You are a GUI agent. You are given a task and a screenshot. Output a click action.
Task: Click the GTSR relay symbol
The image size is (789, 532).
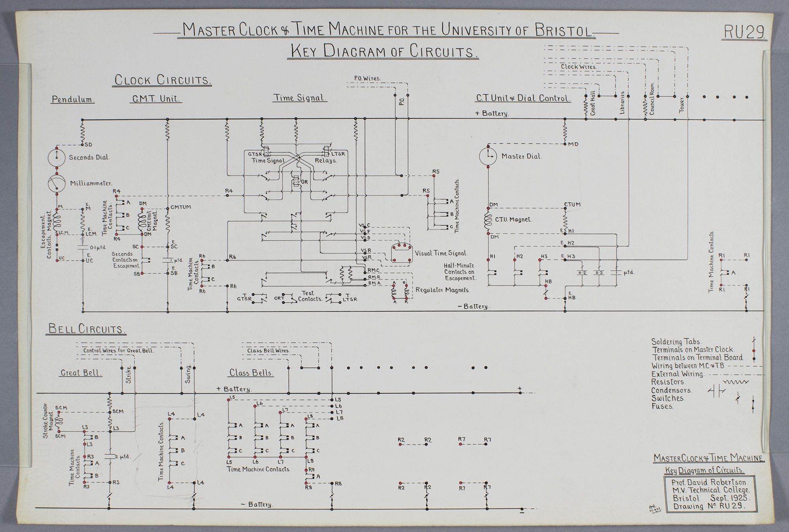(266, 152)
